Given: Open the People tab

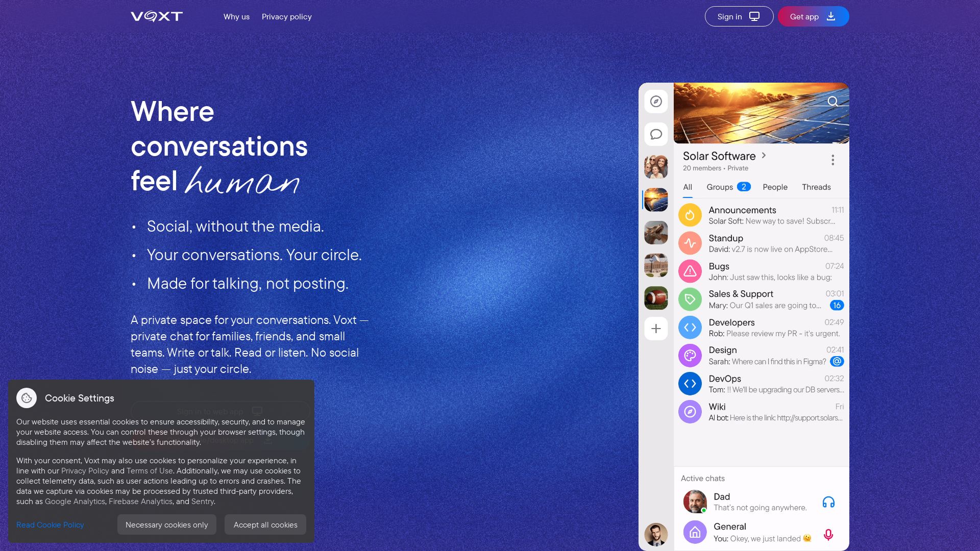Looking at the screenshot, I should pos(775,187).
